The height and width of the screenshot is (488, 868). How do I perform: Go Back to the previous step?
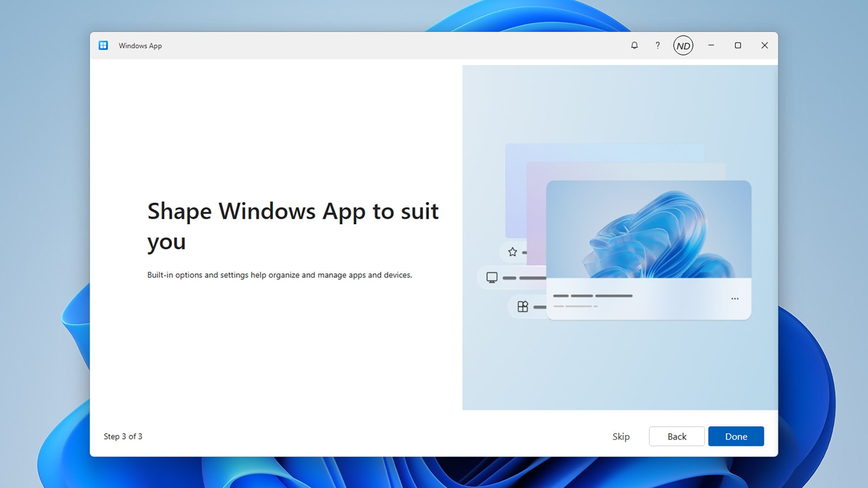tap(677, 436)
